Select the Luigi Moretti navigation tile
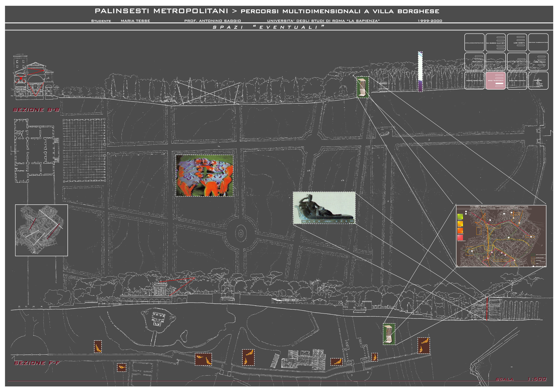 (517, 42)
